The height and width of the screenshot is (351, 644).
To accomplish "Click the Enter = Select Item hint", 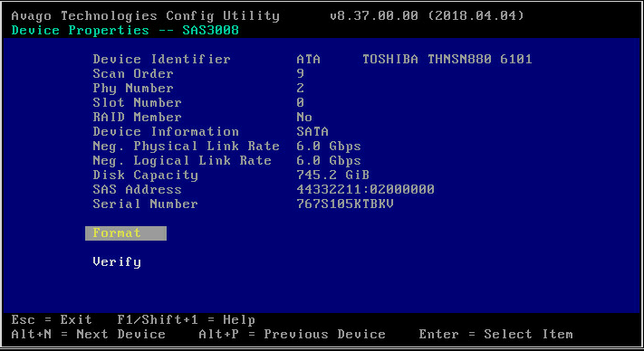I will [x=495, y=335].
